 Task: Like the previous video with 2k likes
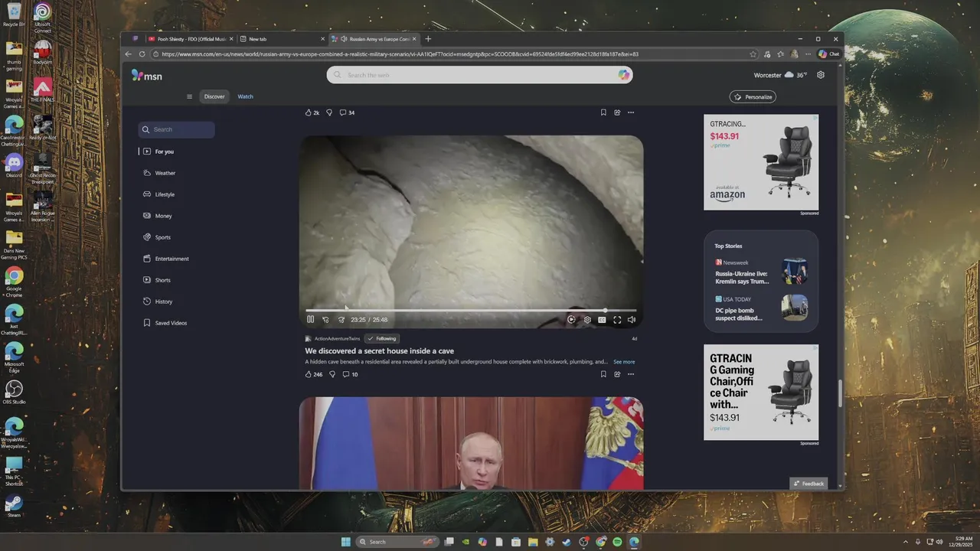point(312,112)
